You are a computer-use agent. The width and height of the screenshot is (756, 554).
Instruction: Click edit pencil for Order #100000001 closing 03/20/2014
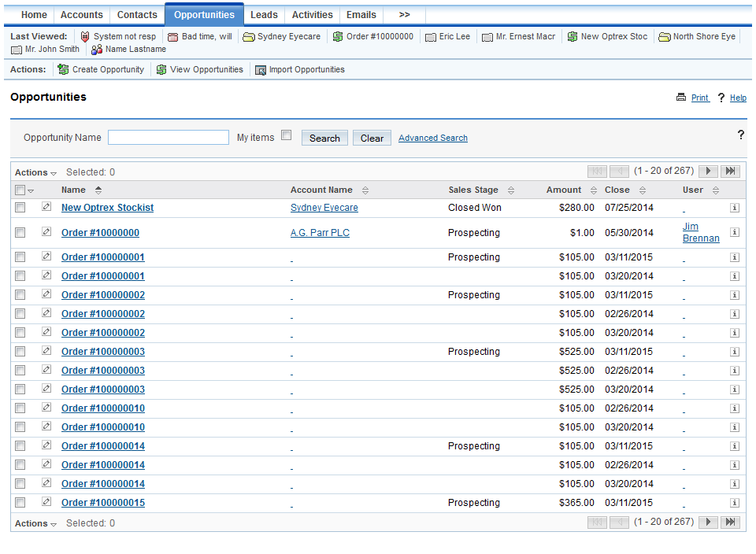click(46, 275)
